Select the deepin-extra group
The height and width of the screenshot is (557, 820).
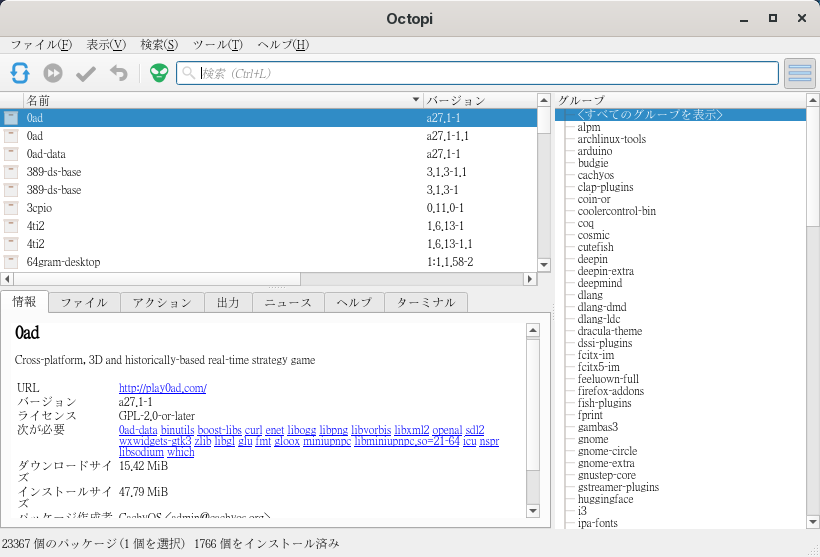pyautogui.click(x=606, y=271)
